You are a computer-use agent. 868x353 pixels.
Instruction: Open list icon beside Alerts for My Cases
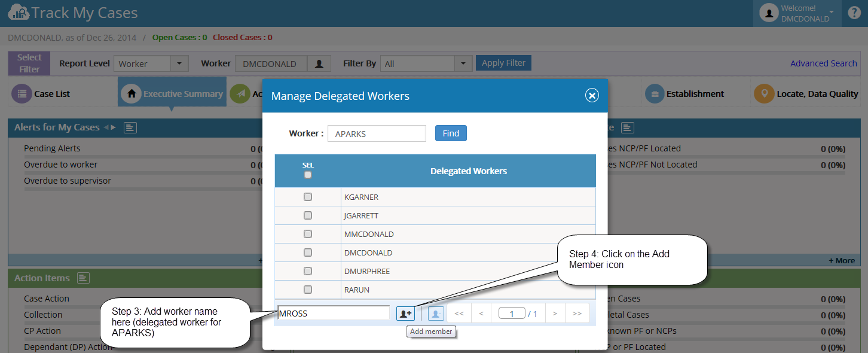(x=131, y=127)
